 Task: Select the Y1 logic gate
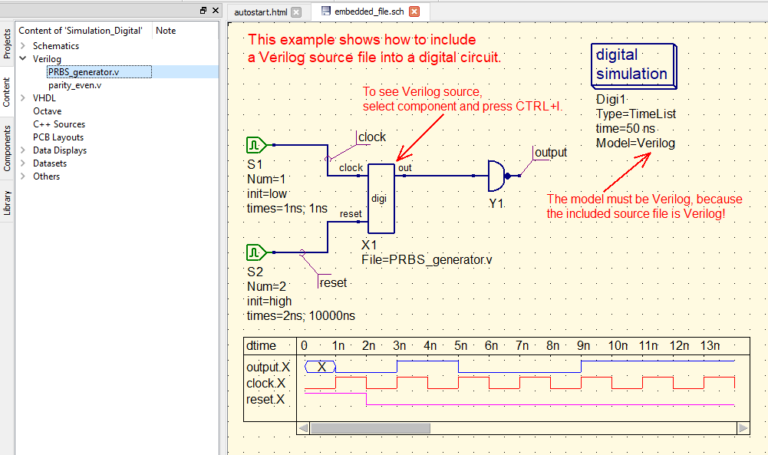point(498,175)
